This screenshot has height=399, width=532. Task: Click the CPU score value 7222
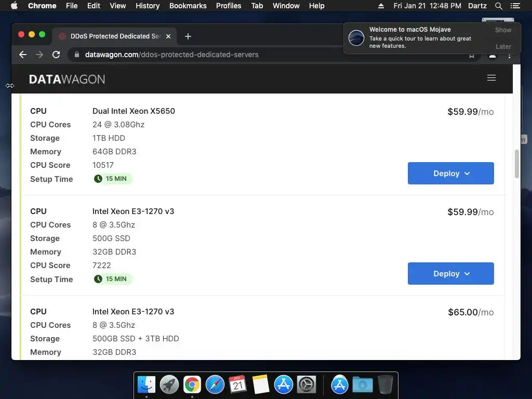point(102,265)
